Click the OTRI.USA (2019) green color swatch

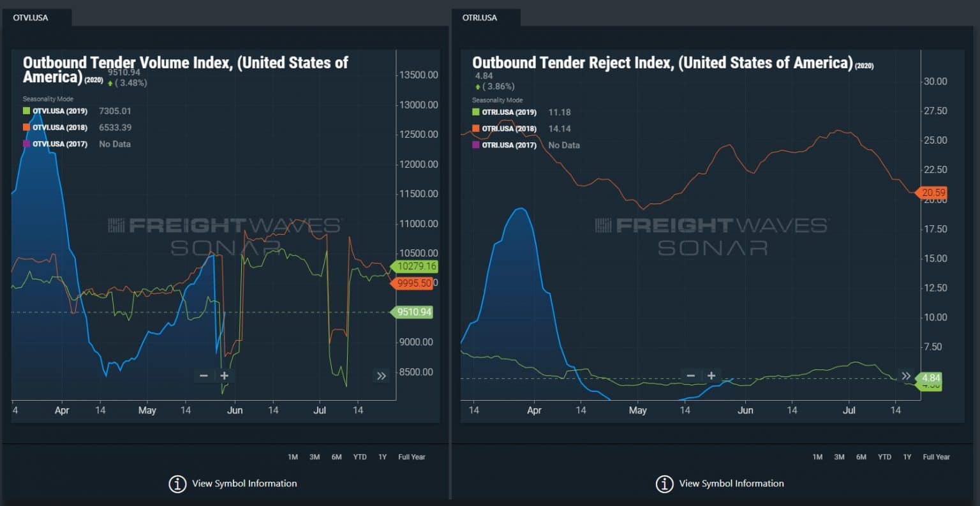pyautogui.click(x=475, y=112)
